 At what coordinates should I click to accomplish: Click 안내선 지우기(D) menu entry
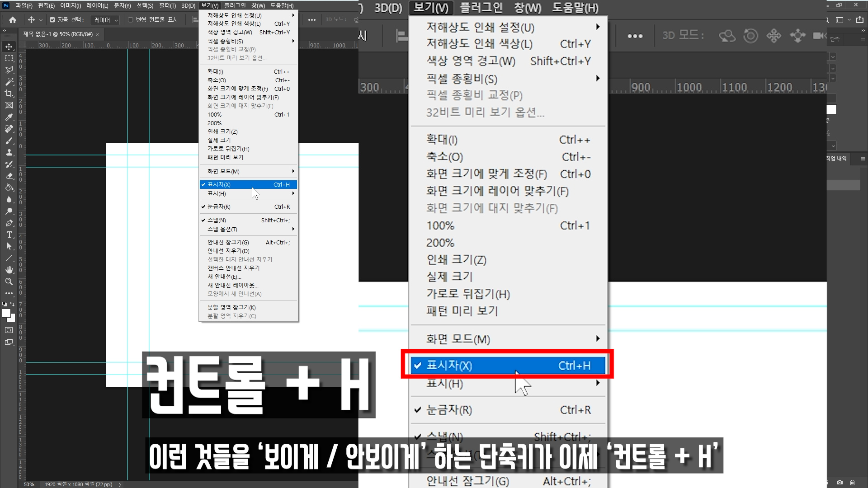click(228, 251)
